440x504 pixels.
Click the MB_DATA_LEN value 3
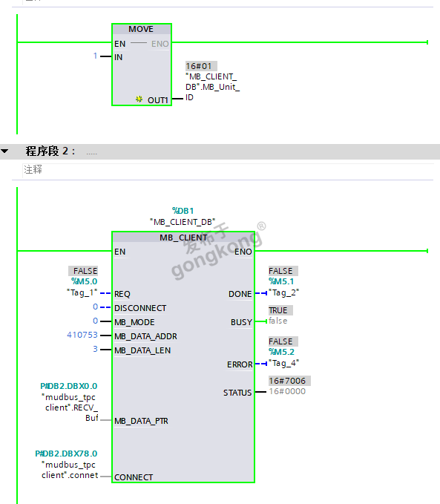(95, 349)
